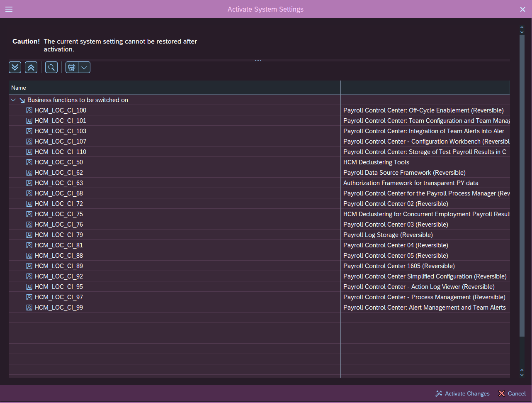Click the Expand All toolbar icon
This screenshot has height=403, width=532.
pyautogui.click(x=15, y=67)
